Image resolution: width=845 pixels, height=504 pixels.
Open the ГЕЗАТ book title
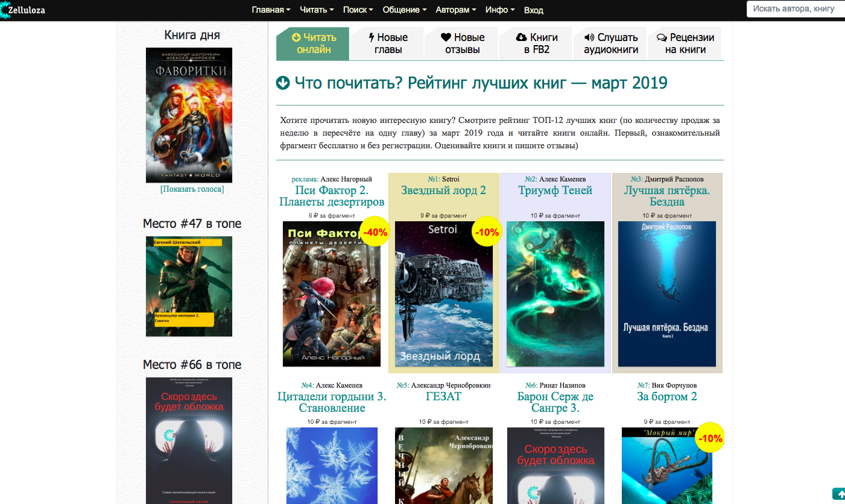coord(443,397)
